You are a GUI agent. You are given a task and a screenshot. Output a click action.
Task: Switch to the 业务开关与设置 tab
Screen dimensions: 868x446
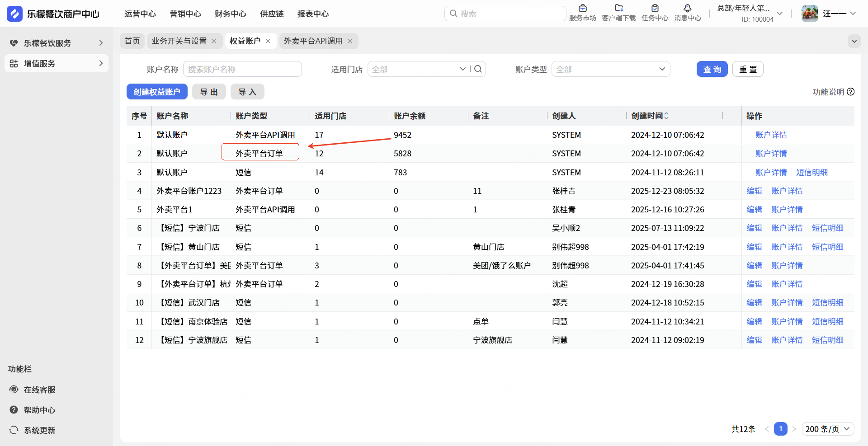pyautogui.click(x=179, y=41)
